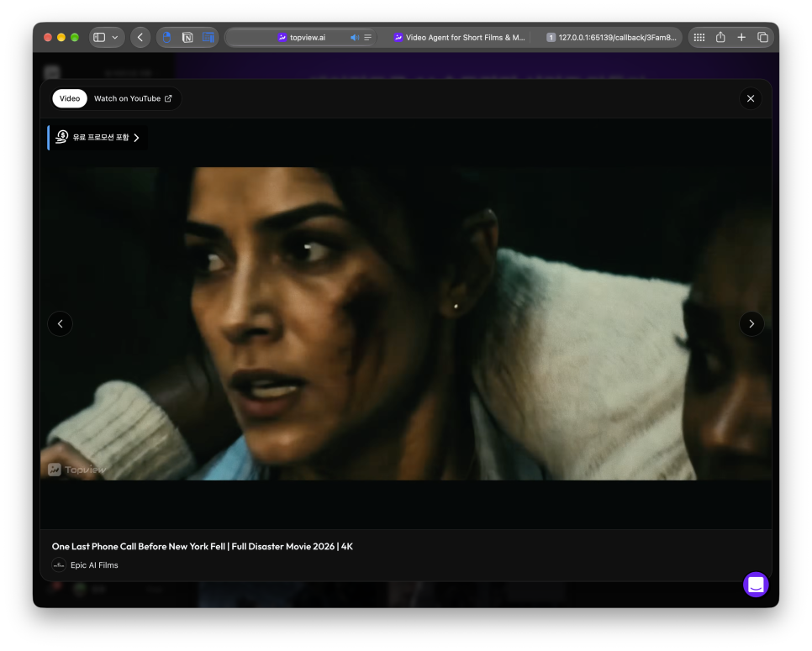The image size is (812, 651).
Task: Mute audio on the topview.ai tab
Action: [x=355, y=37]
